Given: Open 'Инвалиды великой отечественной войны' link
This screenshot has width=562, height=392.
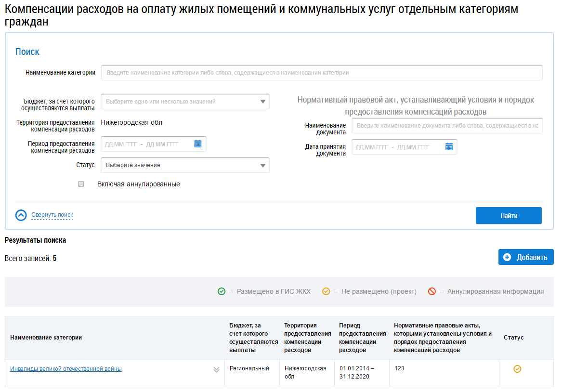Looking at the screenshot, I should (66, 369).
